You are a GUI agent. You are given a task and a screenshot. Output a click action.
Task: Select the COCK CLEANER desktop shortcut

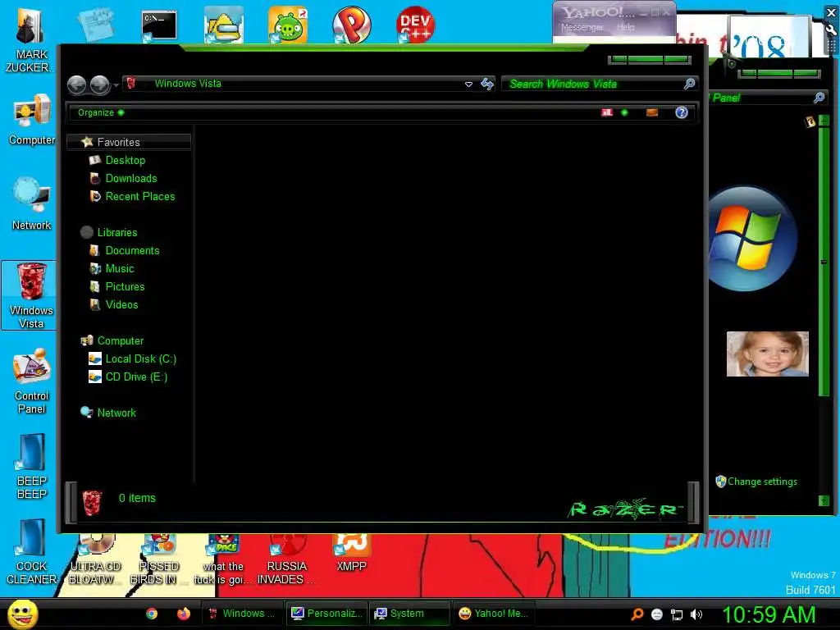click(32, 552)
